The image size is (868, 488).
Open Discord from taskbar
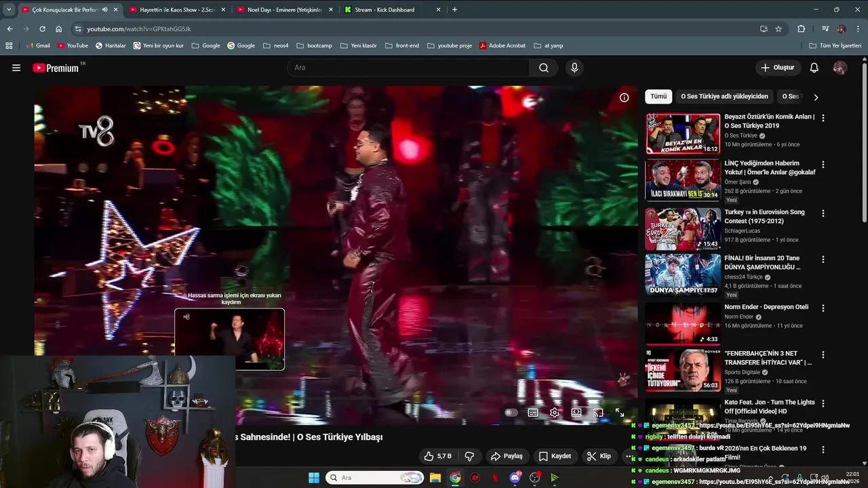(515, 478)
